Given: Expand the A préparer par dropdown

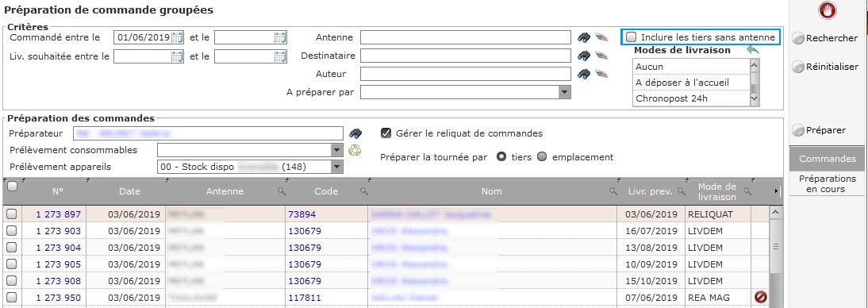Looking at the screenshot, I should pyautogui.click(x=564, y=92).
